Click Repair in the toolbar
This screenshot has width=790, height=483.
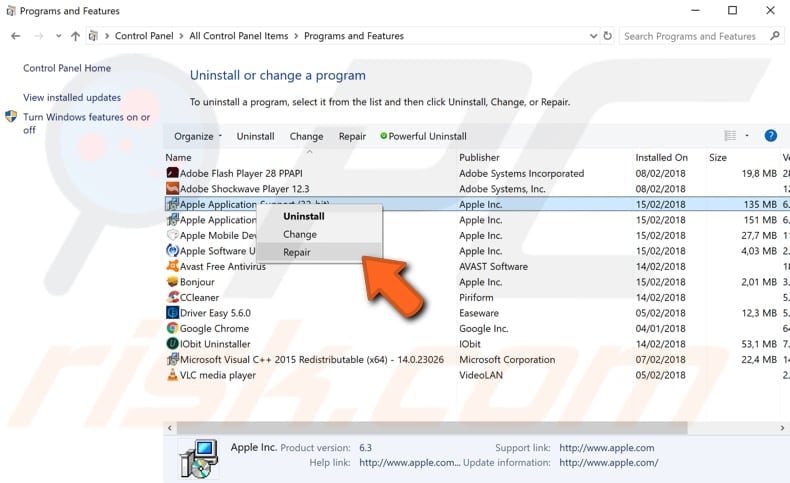(352, 136)
